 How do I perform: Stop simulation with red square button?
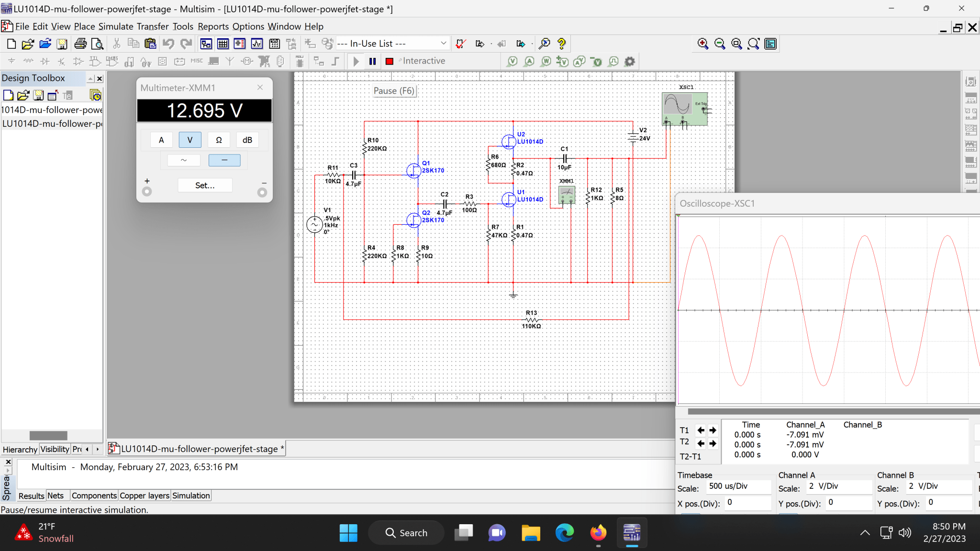pyautogui.click(x=390, y=61)
